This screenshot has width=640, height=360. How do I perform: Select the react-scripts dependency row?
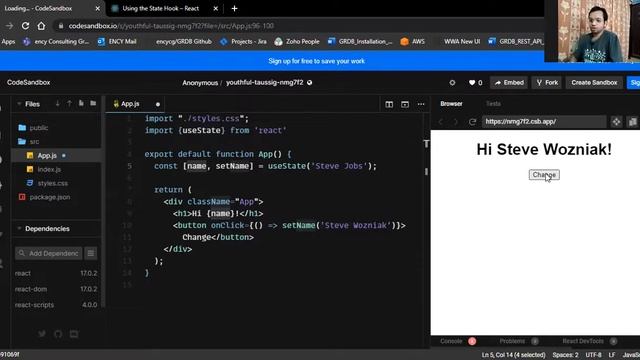pyautogui.click(x=56, y=305)
